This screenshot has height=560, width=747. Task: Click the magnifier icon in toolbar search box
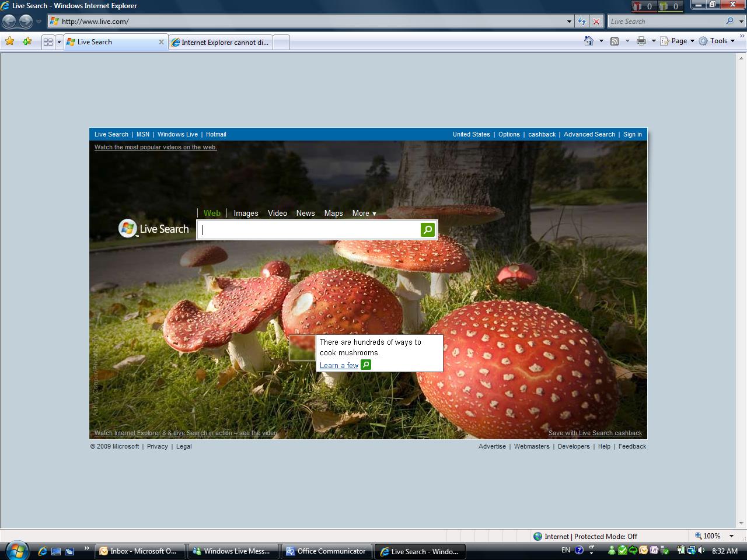coord(729,22)
